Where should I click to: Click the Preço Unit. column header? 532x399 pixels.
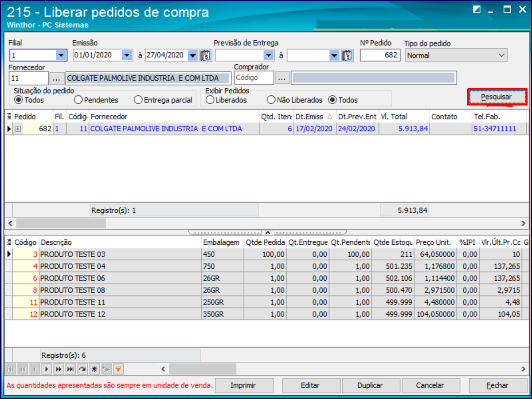point(435,243)
